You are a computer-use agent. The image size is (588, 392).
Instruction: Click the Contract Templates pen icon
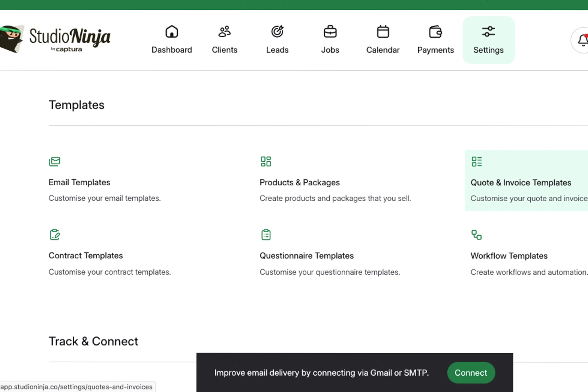[x=55, y=235]
